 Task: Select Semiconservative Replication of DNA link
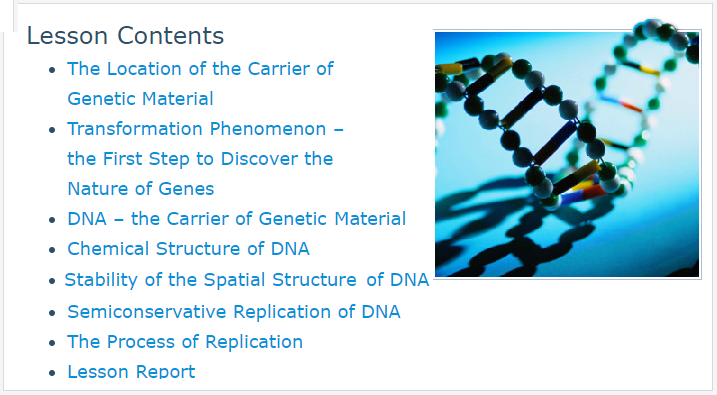pyautogui.click(x=234, y=312)
